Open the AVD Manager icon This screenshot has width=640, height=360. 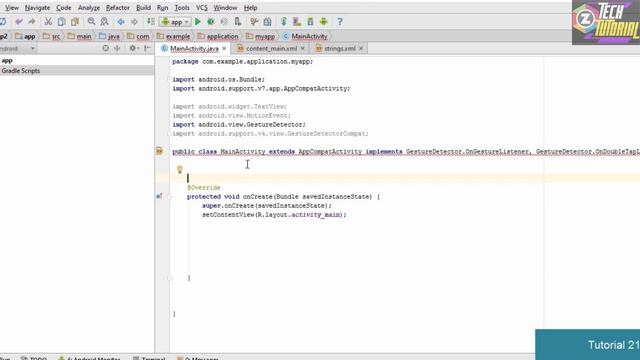(x=297, y=22)
